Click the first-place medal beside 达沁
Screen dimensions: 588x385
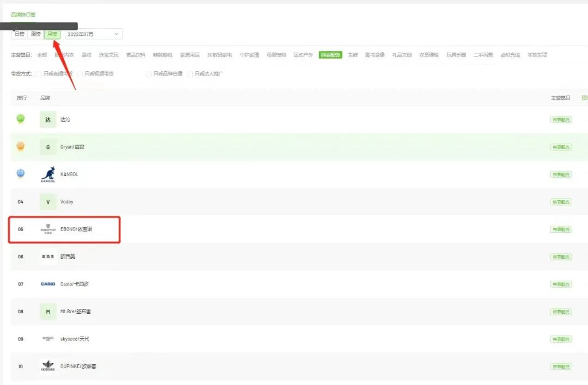coord(21,119)
